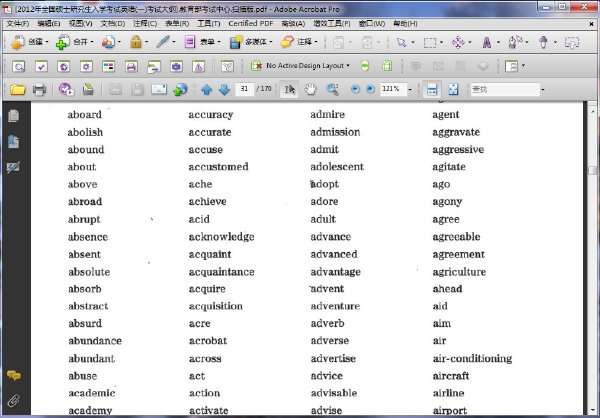Open the Bookmarks panel in the left sidebar

click(13, 142)
